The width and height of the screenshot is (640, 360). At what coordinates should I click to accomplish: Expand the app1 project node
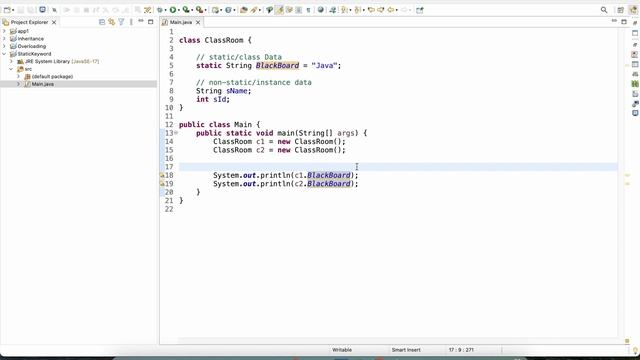point(4,31)
